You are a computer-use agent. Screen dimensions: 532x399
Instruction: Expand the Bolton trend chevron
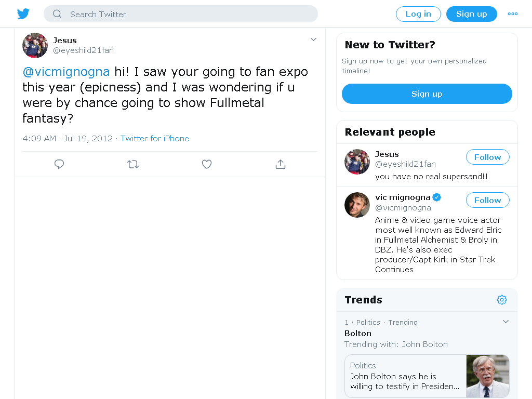506,322
